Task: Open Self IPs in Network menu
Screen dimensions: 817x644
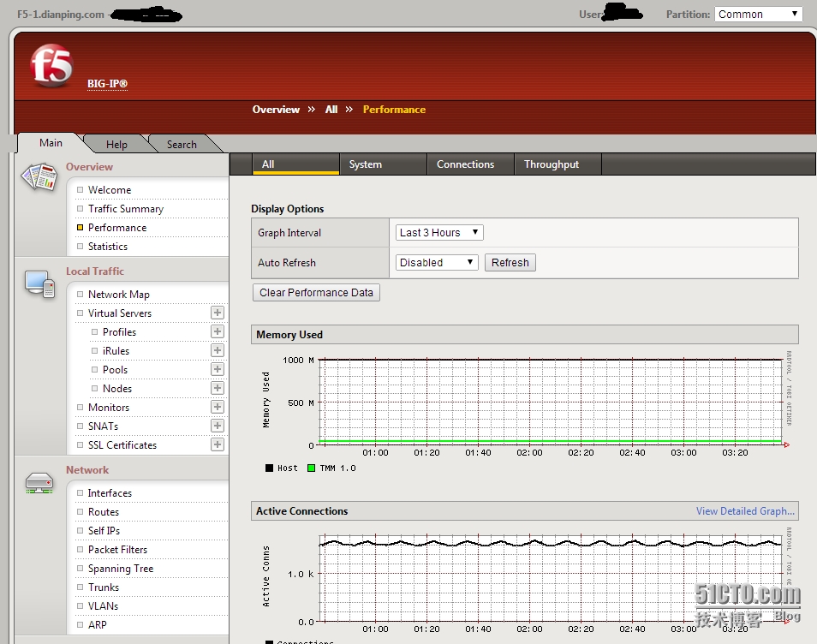Action: [104, 530]
